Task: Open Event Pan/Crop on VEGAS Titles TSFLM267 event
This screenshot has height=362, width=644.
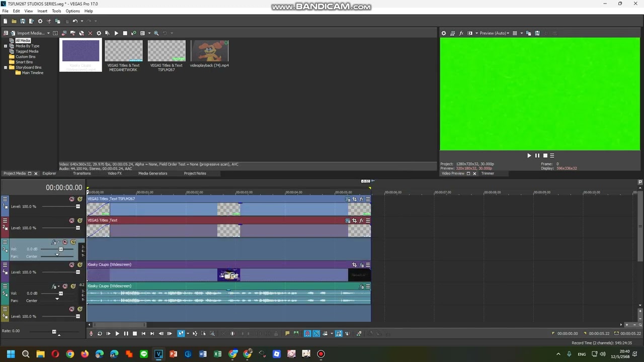Action: tap(354, 199)
